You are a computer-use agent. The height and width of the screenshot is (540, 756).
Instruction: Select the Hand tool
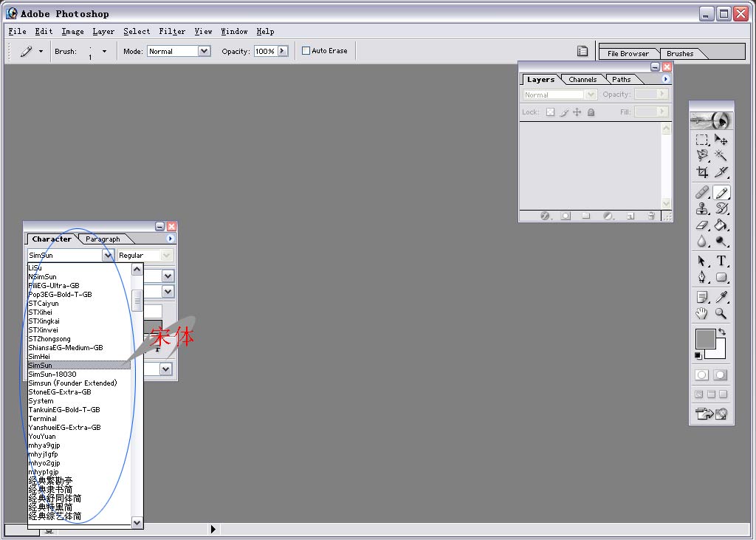tap(702, 314)
